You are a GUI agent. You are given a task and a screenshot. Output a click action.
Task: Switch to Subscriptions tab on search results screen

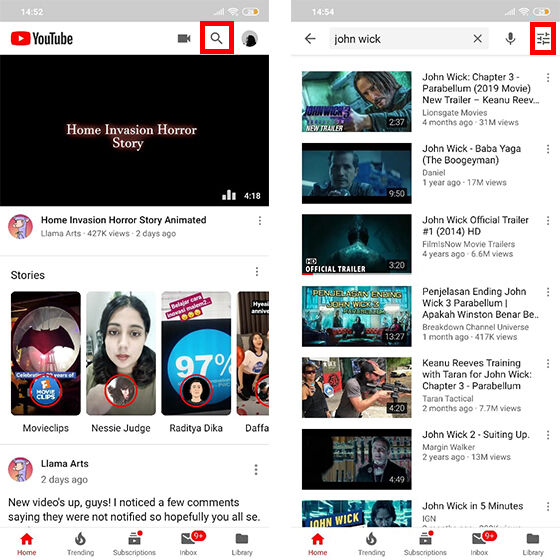point(425,544)
